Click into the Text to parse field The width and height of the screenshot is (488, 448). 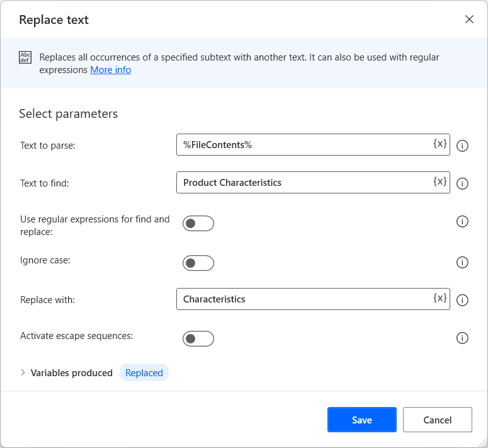click(302, 145)
